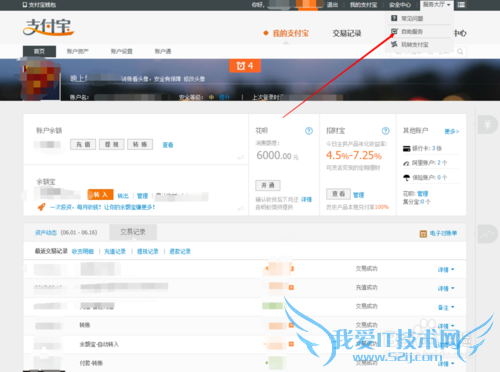
Task: Click 更多 link in 其他账户
Action: 452,132
